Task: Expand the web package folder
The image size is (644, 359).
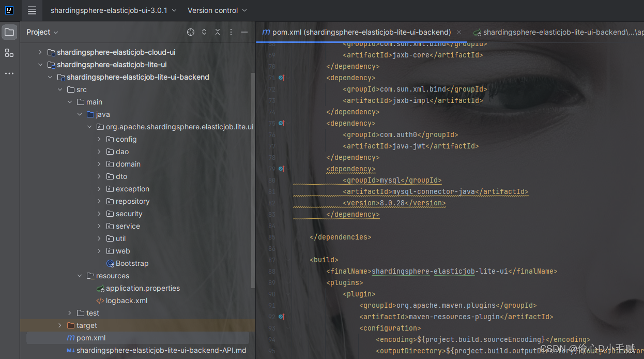Action: [99, 251]
